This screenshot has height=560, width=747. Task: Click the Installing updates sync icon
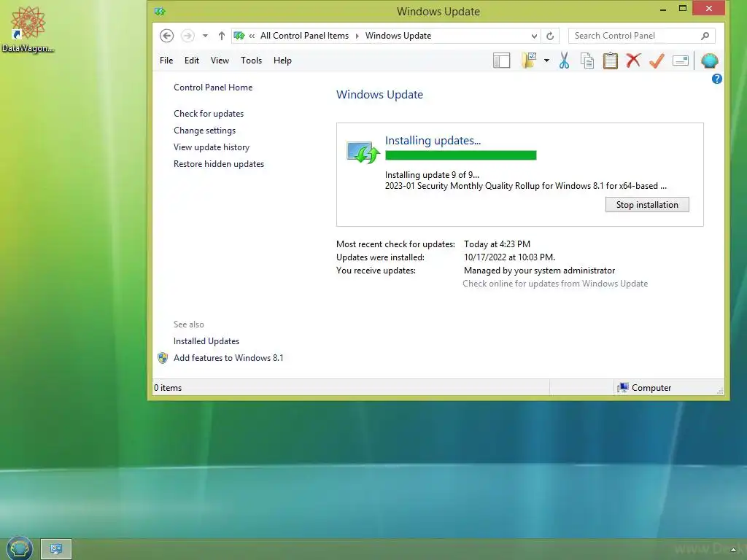tap(363, 152)
